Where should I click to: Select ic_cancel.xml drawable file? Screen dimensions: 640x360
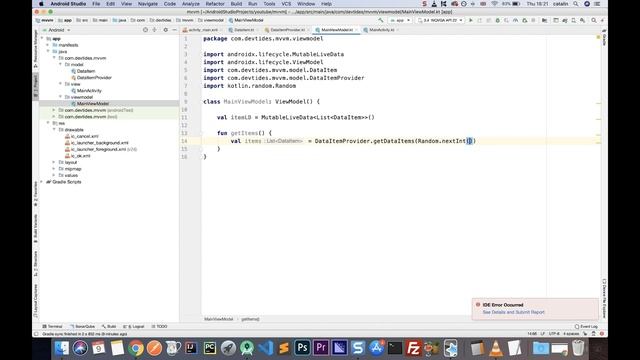82,136
